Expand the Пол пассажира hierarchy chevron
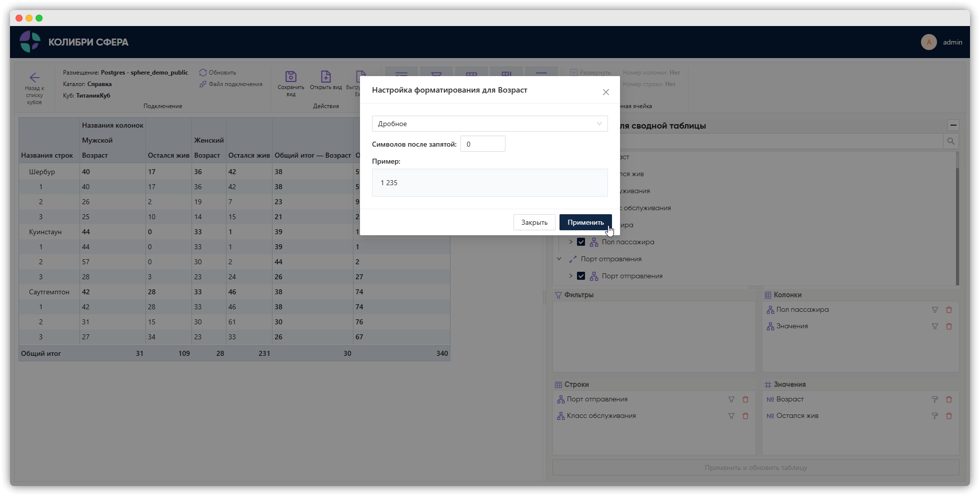 570,242
